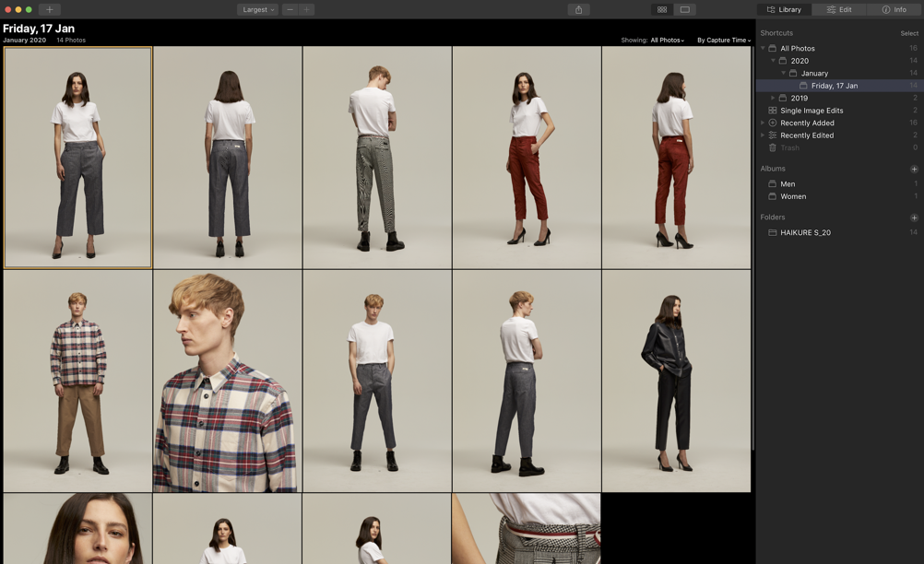Image resolution: width=924 pixels, height=564 pixels.
Task: Open Single Image Edits shortcut
Action: [x=811, y=111]
